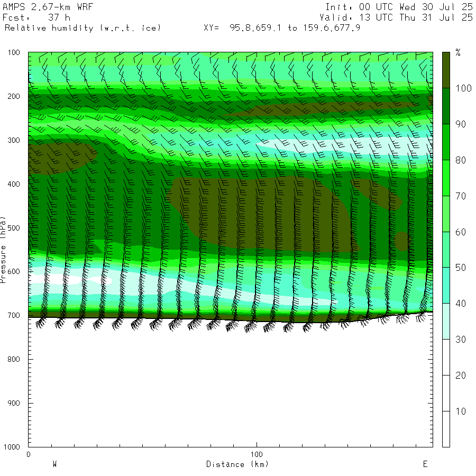The height and width of the screenshot is (476, 476).
Task: Click the '40' colorbar tick label
Action: [461, 304]
